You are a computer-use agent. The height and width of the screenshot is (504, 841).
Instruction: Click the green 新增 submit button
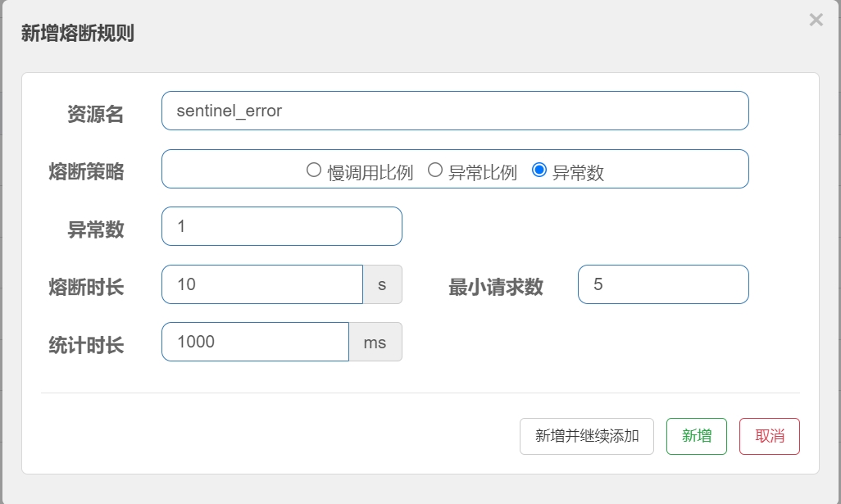pos(696,436)
